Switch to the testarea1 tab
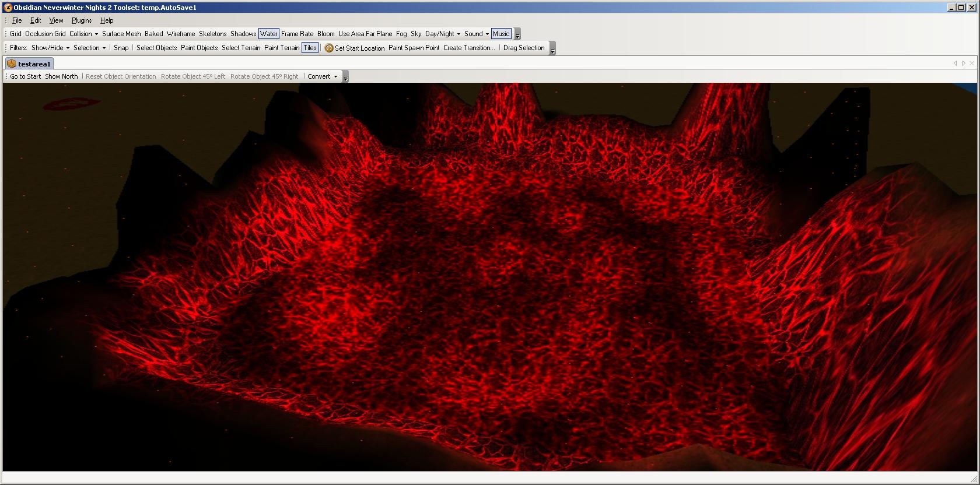The width and height of the screenshot is (980, 485). pyautogui.click(x=29, y=64)
